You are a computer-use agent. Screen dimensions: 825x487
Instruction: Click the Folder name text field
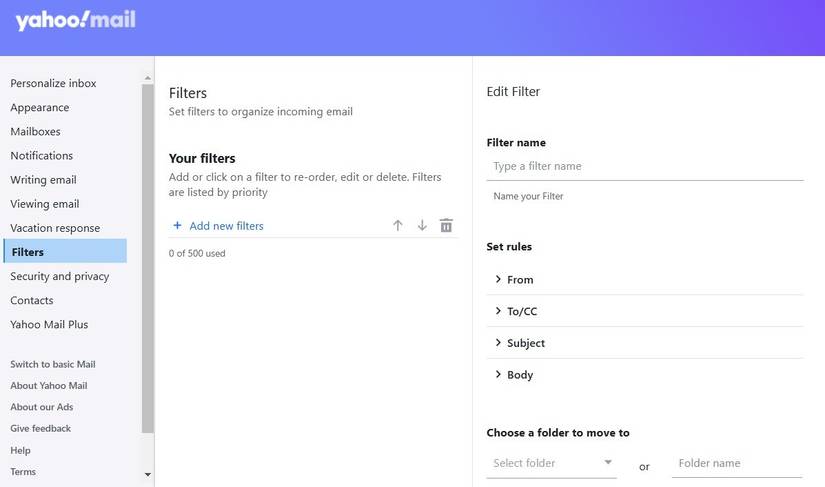click(736, 463)
